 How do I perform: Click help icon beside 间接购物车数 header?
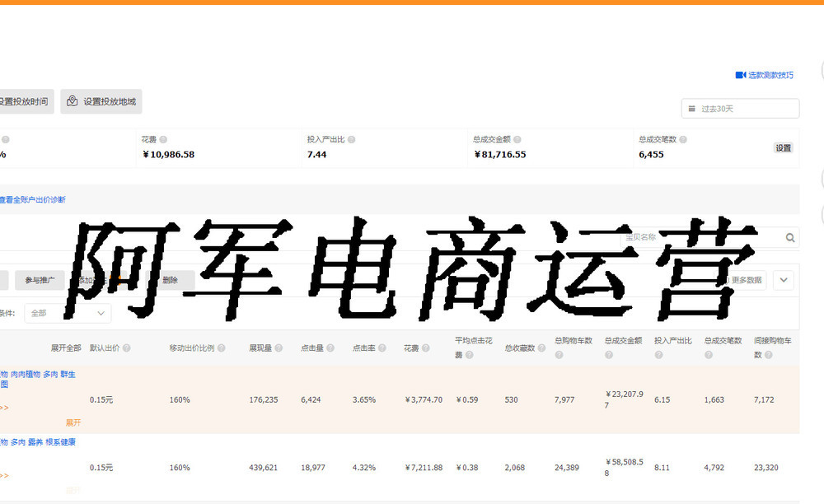(769, 355)
